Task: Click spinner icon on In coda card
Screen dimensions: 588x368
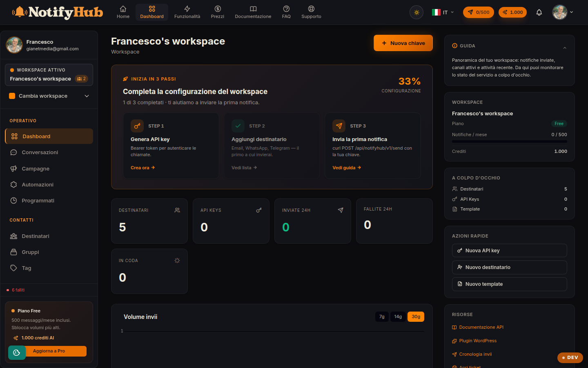Action: coord(177,260)
